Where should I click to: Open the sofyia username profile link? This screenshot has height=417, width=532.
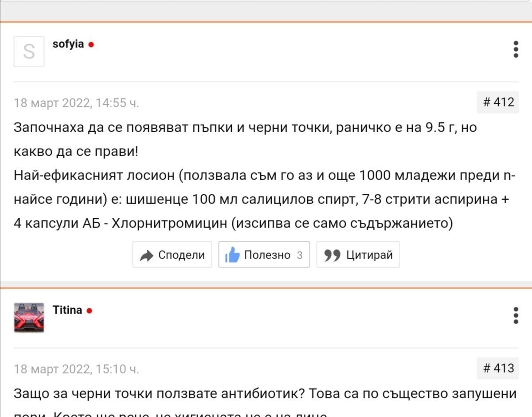[x=68, y=44]
